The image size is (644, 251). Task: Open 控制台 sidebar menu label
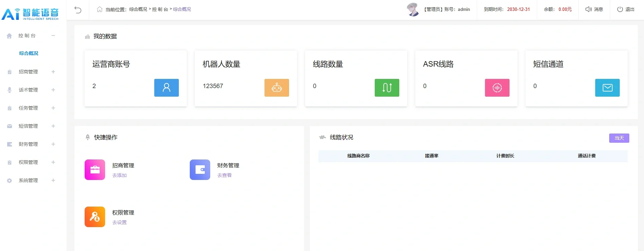click(27, 36)
